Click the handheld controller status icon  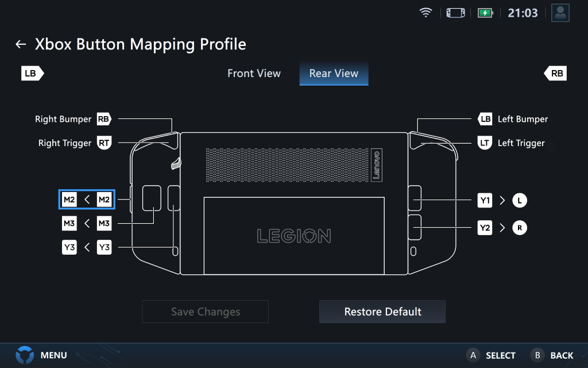pos(455,13)
